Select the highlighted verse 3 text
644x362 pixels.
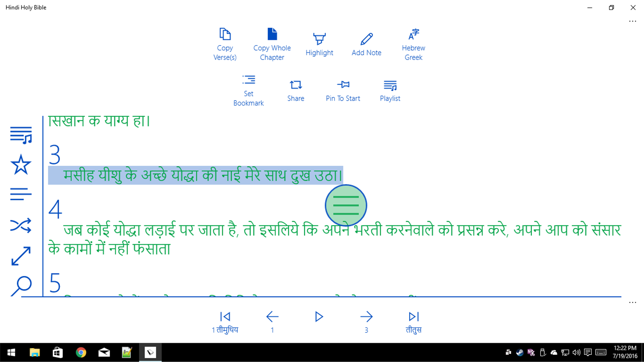195,175
